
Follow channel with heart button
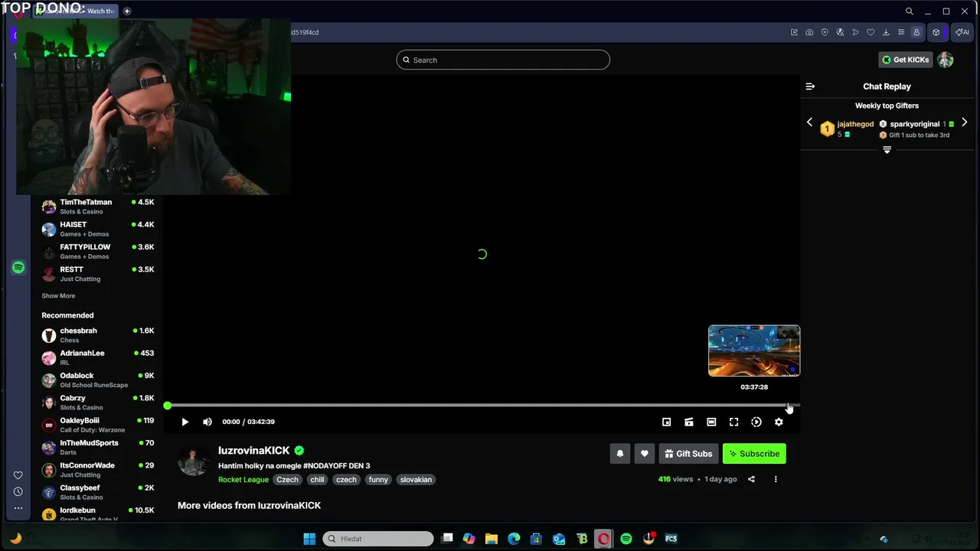645,454
